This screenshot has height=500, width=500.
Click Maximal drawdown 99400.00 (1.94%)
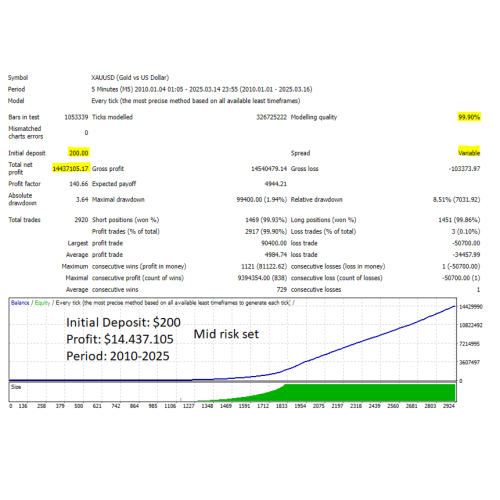[x=262, y=199]
